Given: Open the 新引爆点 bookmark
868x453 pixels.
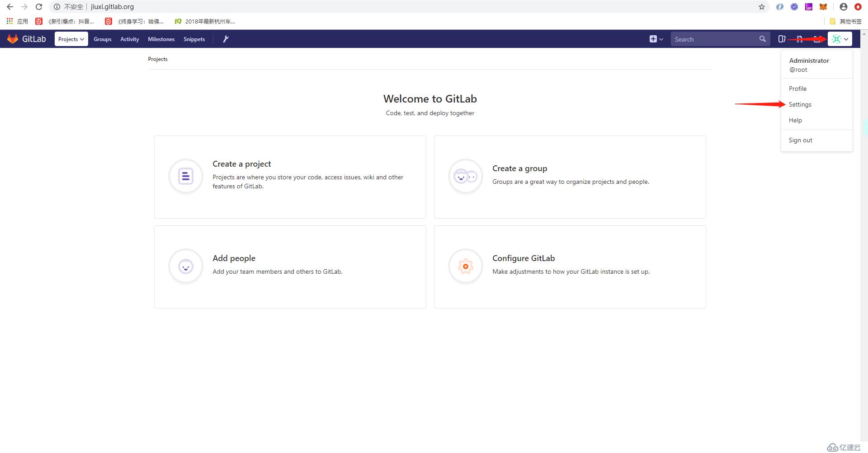Looking at the screenshot, I should coord(66,21).
